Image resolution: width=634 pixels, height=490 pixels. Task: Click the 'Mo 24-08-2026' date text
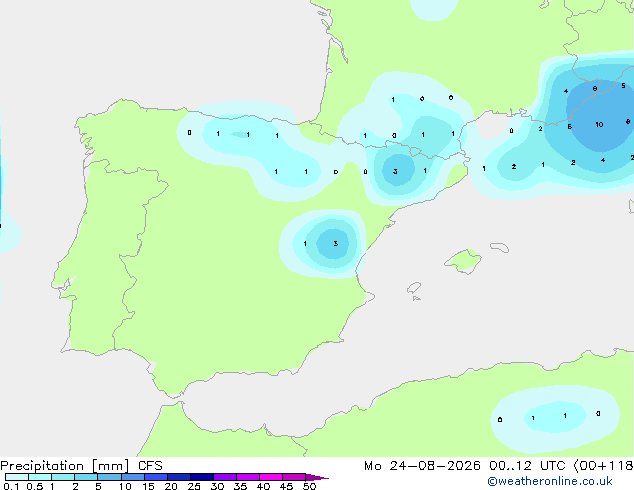point(422,466)
